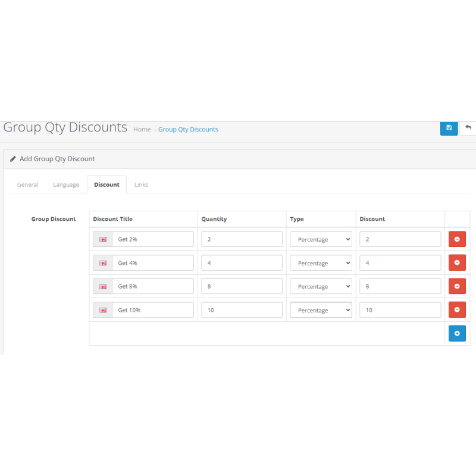This screenshot has width=476, height=476.
Task: Open Type dropdown for Get 10% row
Action: (x=321, y=310)
